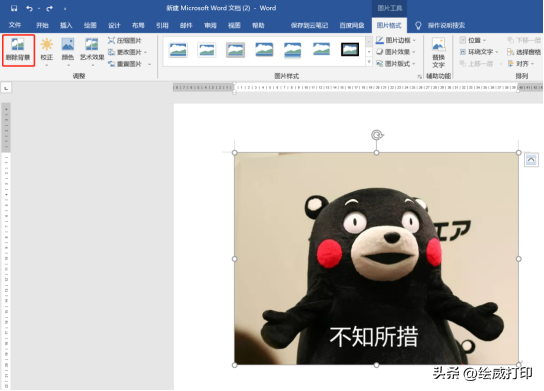
Task: Select the Picture Format (图片格式) tab
Action: pos(389,25)
